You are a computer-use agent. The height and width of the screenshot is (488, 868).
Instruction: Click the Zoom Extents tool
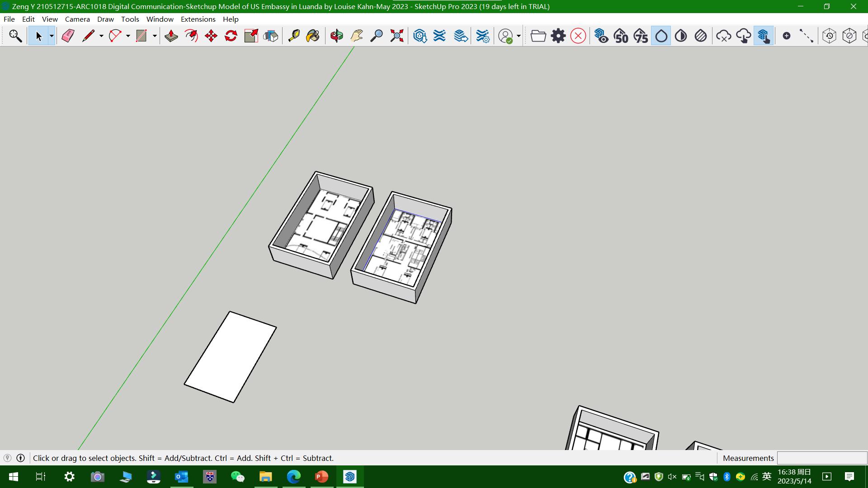click(396, 36)
